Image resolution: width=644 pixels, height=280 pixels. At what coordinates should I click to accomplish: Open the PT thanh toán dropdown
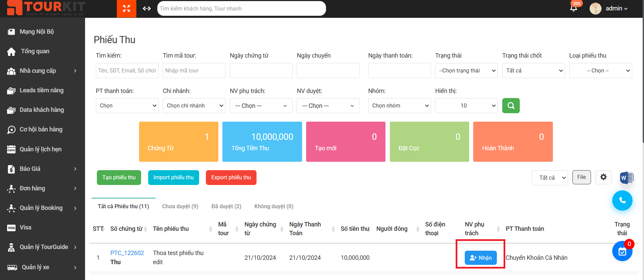pyautogui.click(x=127, y=106)
